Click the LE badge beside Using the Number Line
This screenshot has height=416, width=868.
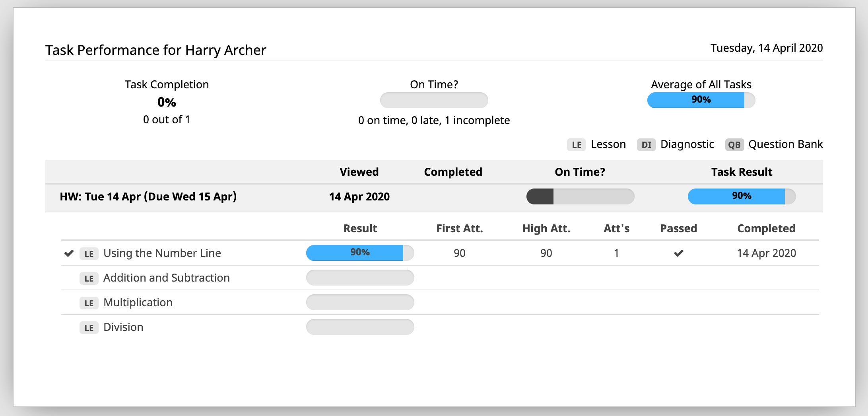pos(89,254)
